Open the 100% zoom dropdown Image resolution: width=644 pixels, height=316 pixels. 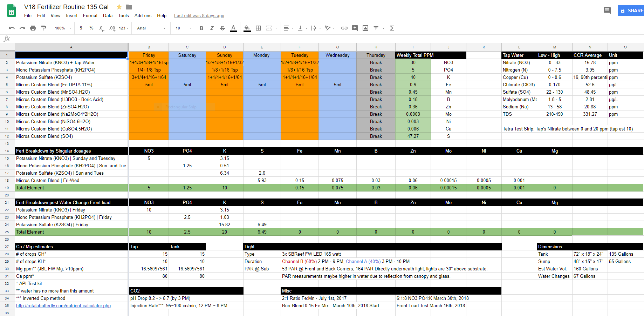pos(63,28)
